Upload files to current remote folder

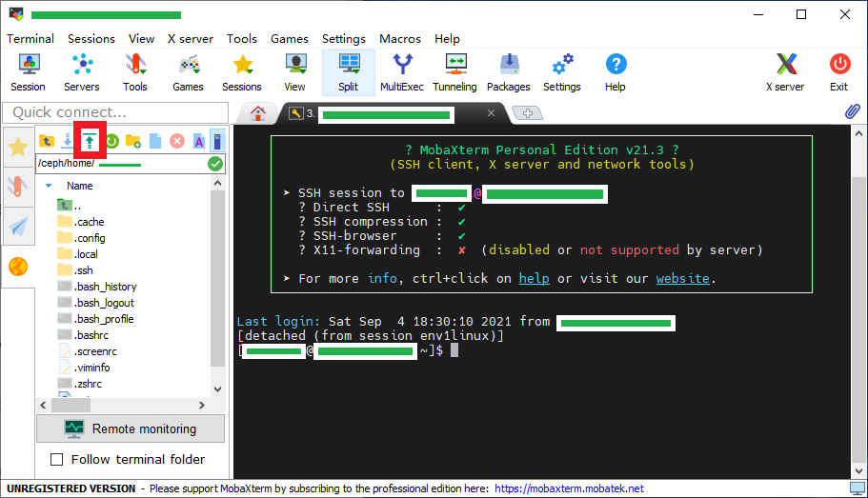coord(90,141)
